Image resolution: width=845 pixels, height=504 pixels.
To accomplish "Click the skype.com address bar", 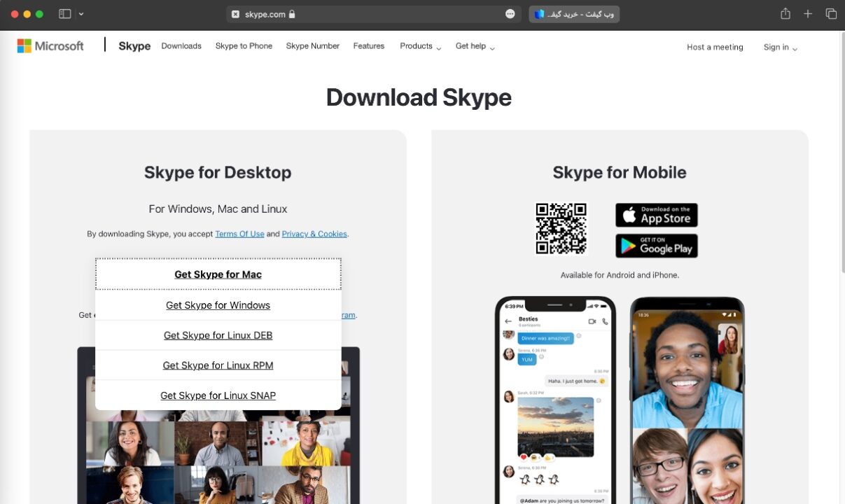I will 373,14.
